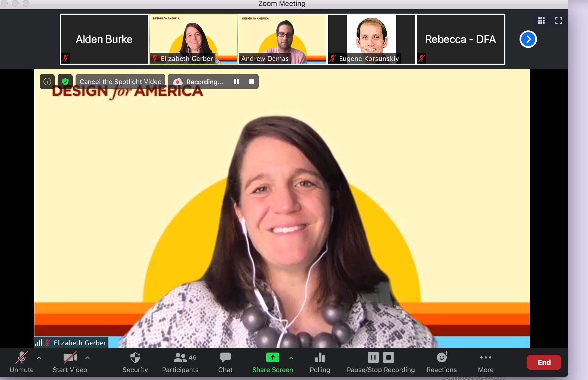Viewport: 588px width, 380px height.
Task: Open the Chat panel
Action: pos(225,362)
